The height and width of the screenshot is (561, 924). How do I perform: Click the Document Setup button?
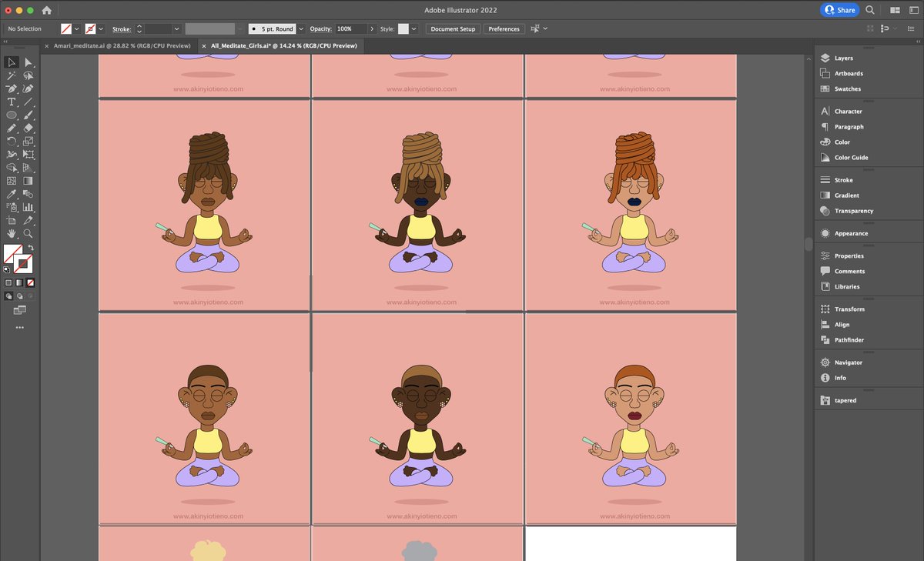(453, 28)
